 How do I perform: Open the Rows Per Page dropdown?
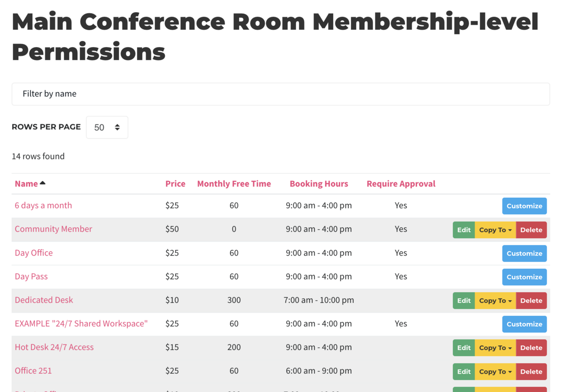[x=107, y=128]
